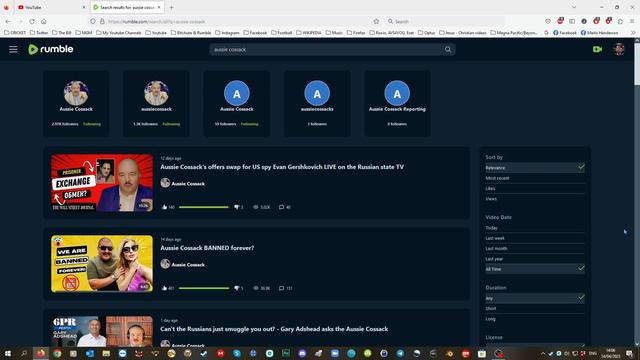The height and width of the screenshot is (360, 640).
Task: Go to the browser home page icon
Action: coord(44,21)
